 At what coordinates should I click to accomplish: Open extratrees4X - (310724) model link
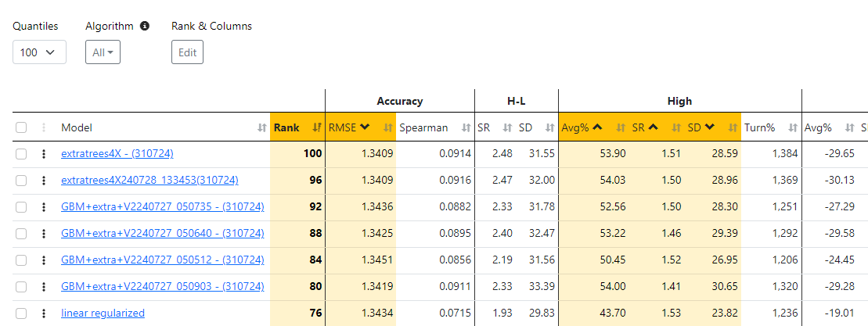pyautogui.click(x=117, y=154)
